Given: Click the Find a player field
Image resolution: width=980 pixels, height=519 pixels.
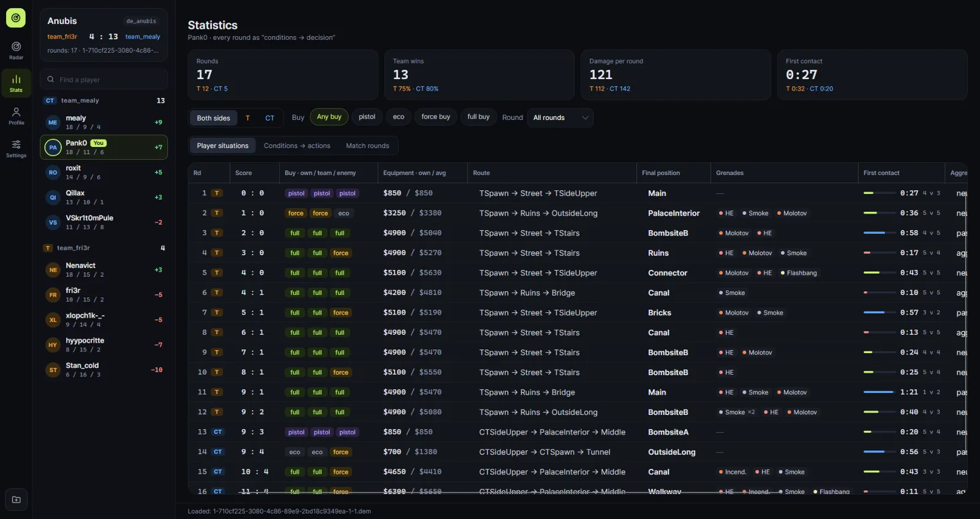Looking at the screenshot, I should click(104, 80).
